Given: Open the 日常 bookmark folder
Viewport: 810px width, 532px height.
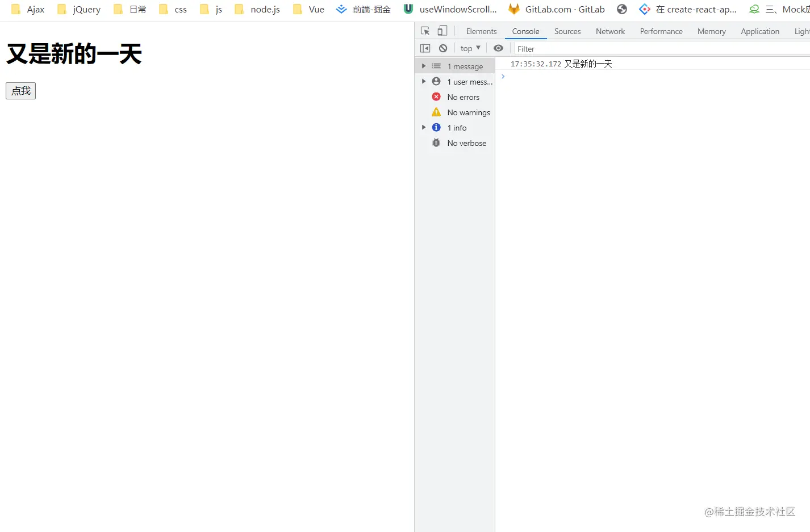Looking at the screenshot, I should [x=130, y=9].
